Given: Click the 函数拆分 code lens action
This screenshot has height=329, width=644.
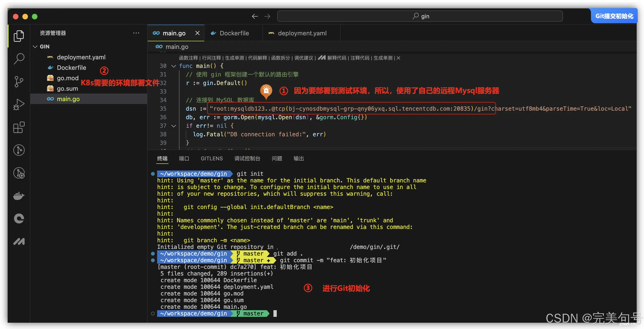Looking at the screenshot, I should (280, 58).
